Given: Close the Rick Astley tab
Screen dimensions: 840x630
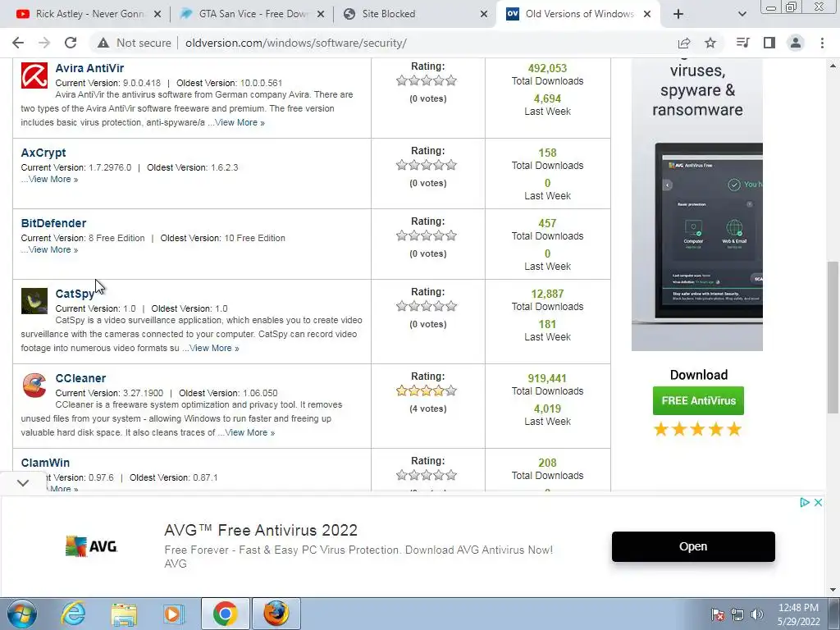Looking at the screenshot, I should (157, 14).
